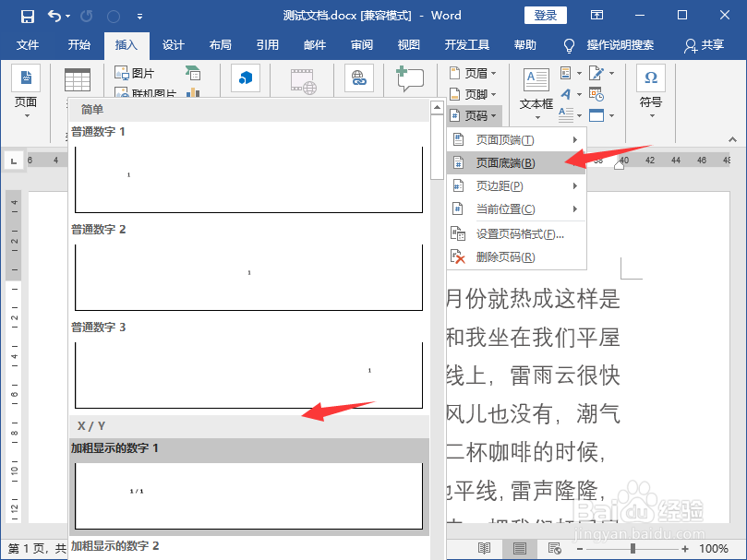Open 页面顶端(T) submenu
Screen dimensions: 747x560
[516, 140]
